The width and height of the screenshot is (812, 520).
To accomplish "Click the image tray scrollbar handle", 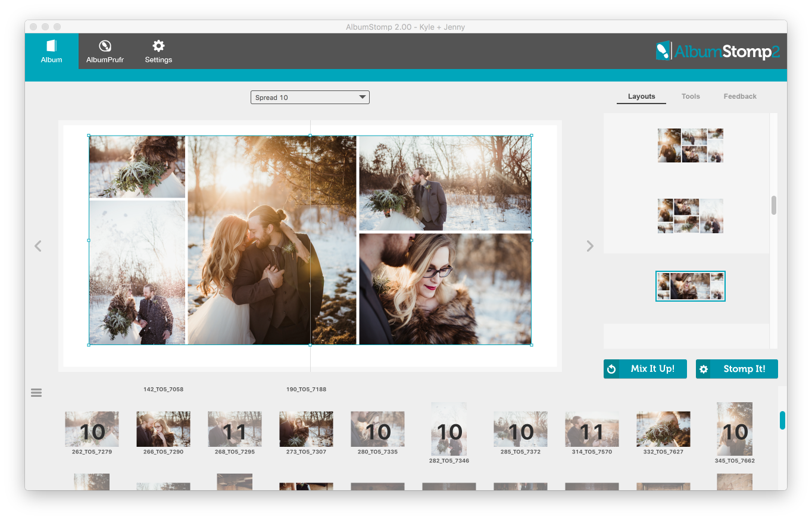I will coord(782,420).
